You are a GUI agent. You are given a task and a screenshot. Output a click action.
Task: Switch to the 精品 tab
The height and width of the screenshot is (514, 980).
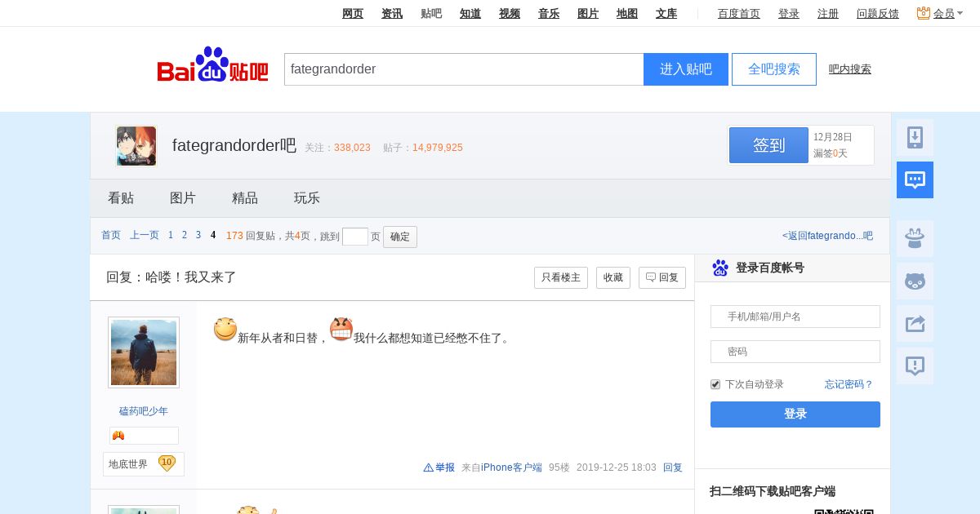pyautogui.click(x=245, y=198)
